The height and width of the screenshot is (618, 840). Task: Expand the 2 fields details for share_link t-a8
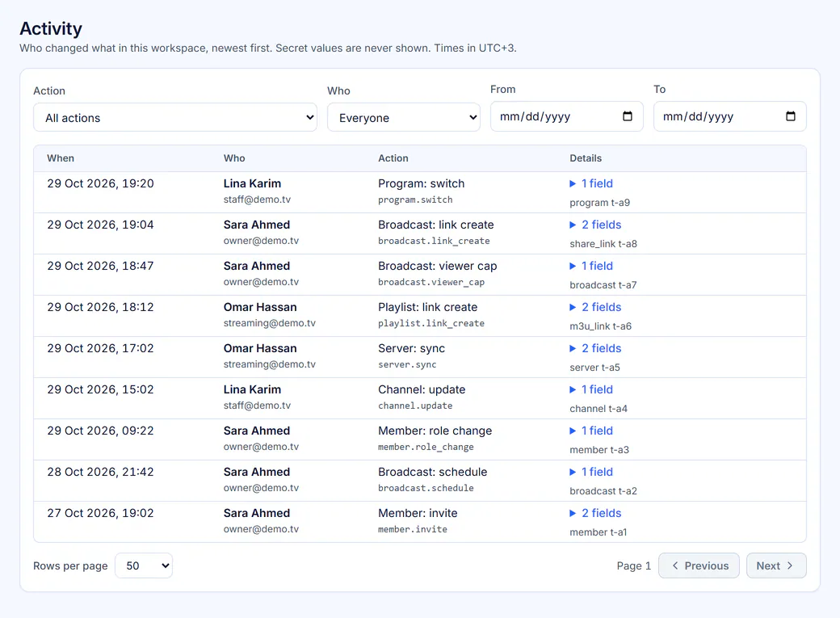[595, 225]
